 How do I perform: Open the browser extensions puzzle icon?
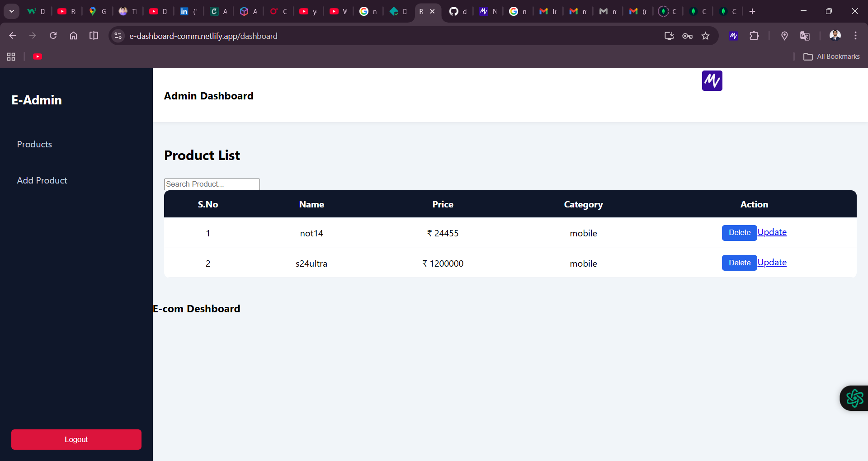coord(755,36)
